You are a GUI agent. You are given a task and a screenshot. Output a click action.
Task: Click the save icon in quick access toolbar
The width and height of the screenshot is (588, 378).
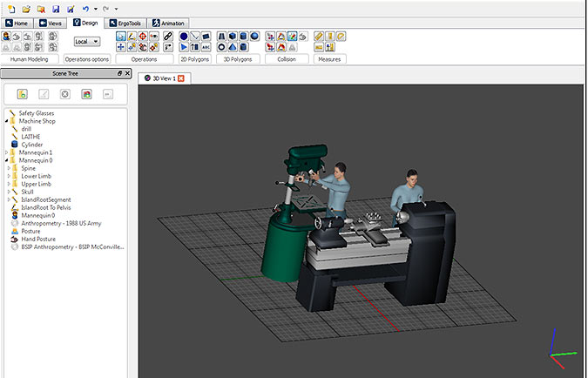coord(56,8)
